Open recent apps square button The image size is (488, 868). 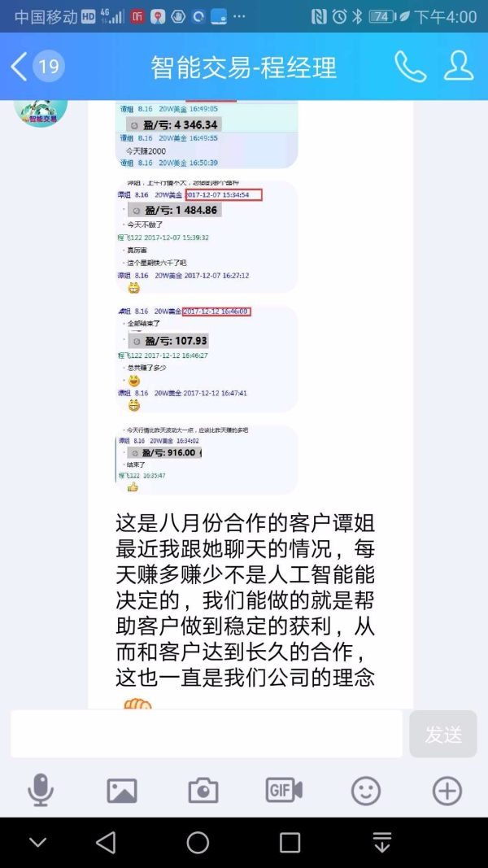[290, 843]
